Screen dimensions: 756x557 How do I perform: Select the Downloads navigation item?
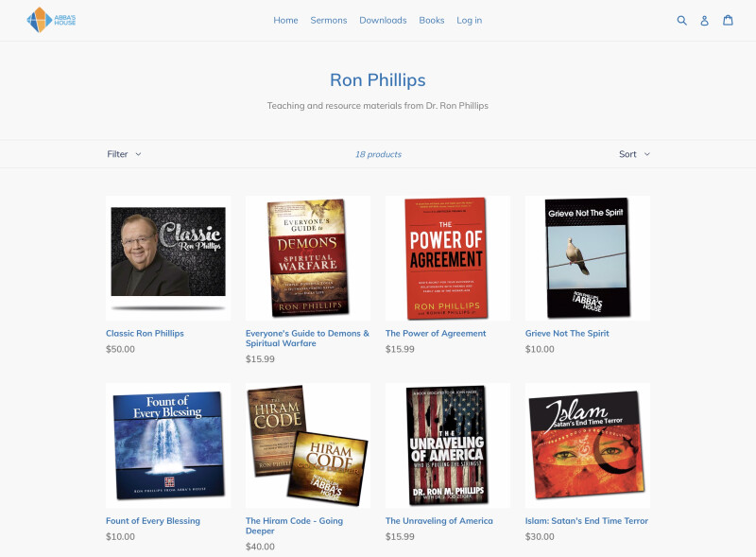[383, 20]
